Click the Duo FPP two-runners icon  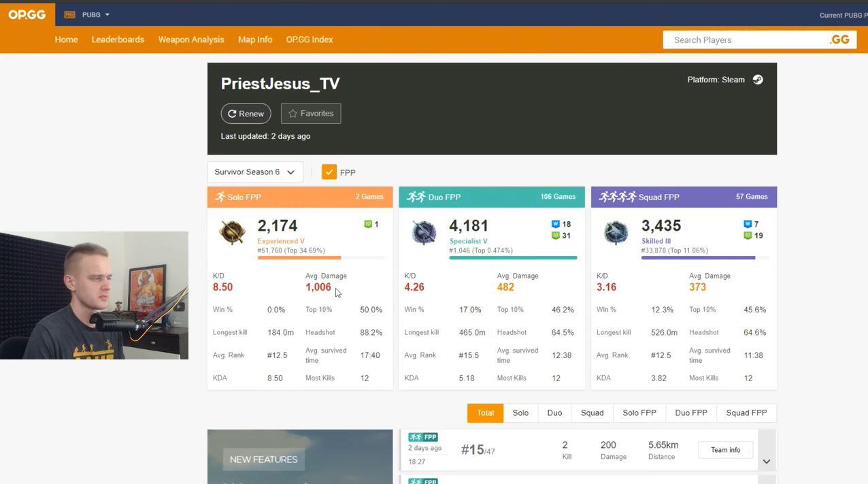tap(416, 197)
